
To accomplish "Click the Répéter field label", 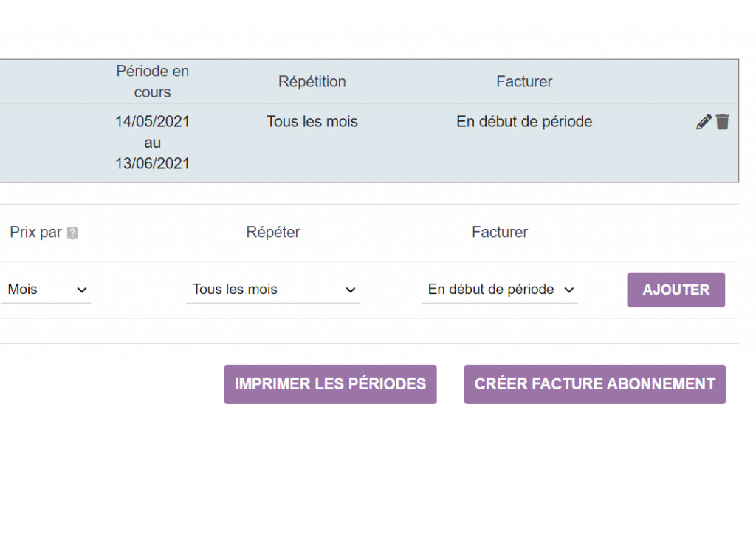I will [x=273, y=233].
